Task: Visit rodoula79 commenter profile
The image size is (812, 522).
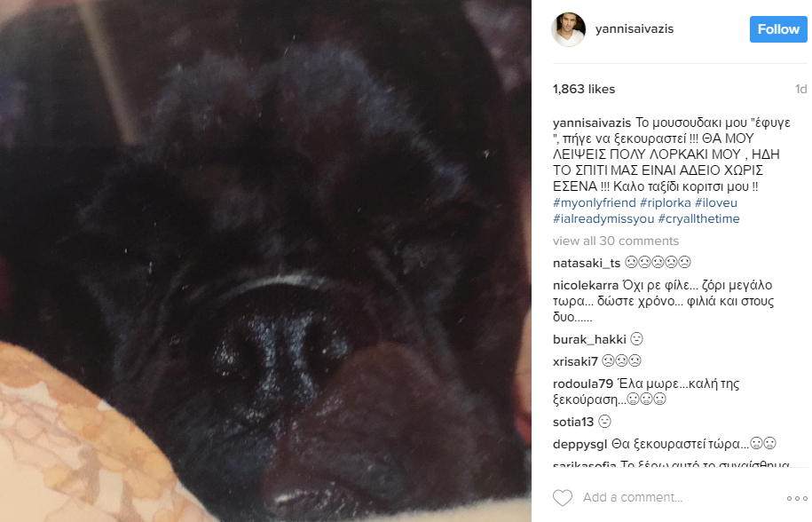Action: [x=582, y=384]
